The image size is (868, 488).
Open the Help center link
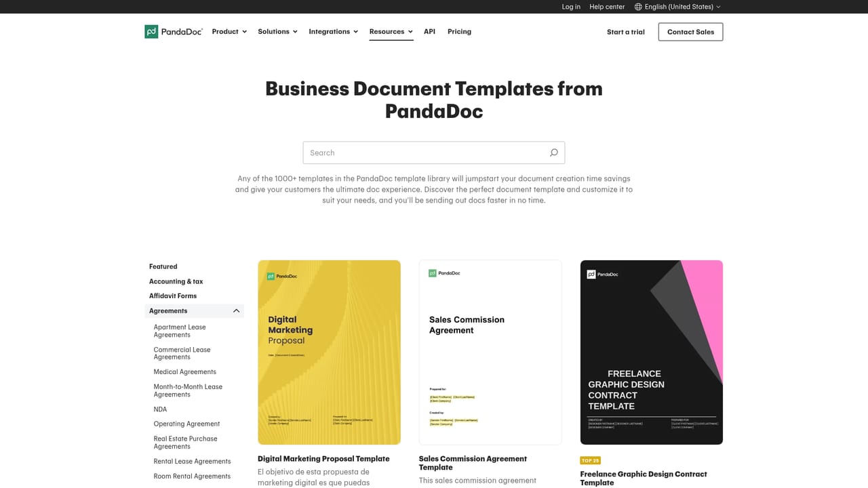(x=607, y=7)
